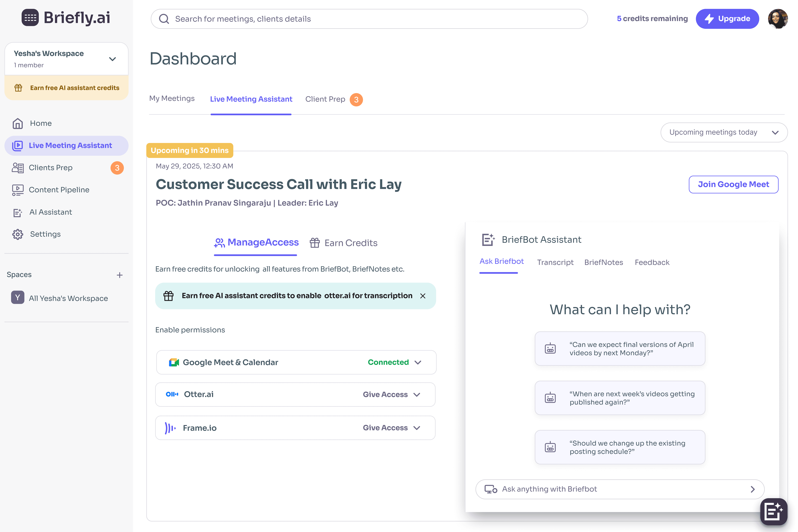Dismiss the otter.ai credits banner
Viewport: 798px width, 532px height.
click(x=423, y=296)
